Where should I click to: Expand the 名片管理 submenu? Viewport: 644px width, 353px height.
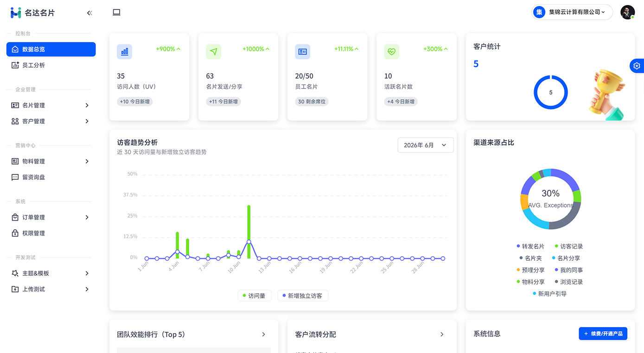pos(51,105)
